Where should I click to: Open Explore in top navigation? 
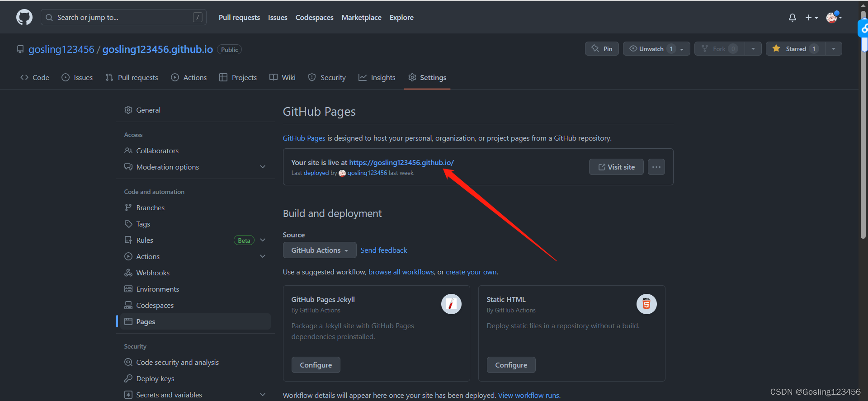401,17
